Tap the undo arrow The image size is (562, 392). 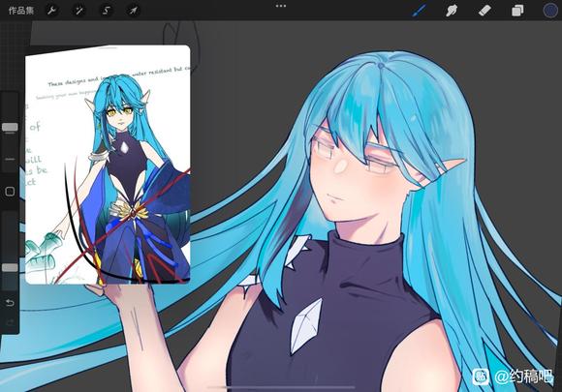[10, 303]
